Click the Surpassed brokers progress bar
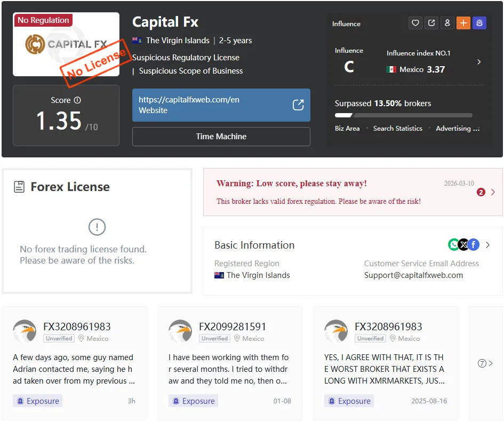Screen dimensions: 504x422 (404, 115)
